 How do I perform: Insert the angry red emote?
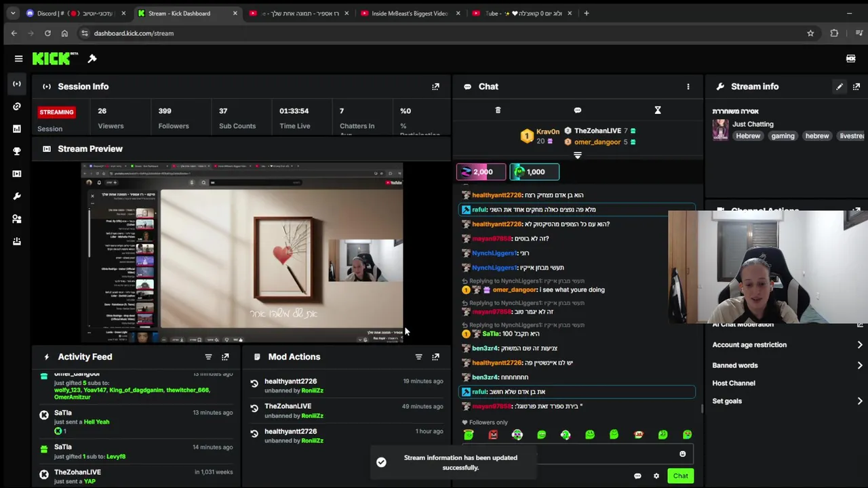493,434
